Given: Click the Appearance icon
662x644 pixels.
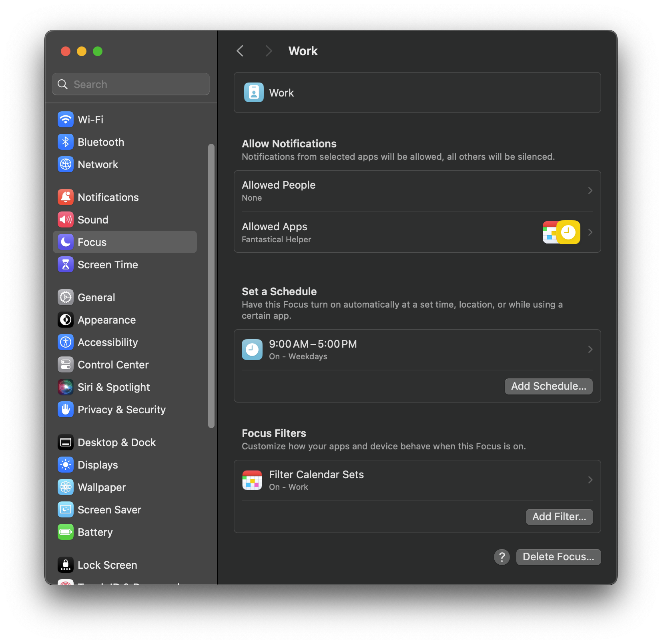Looking at the screenshot, I should tap(66, 320).
